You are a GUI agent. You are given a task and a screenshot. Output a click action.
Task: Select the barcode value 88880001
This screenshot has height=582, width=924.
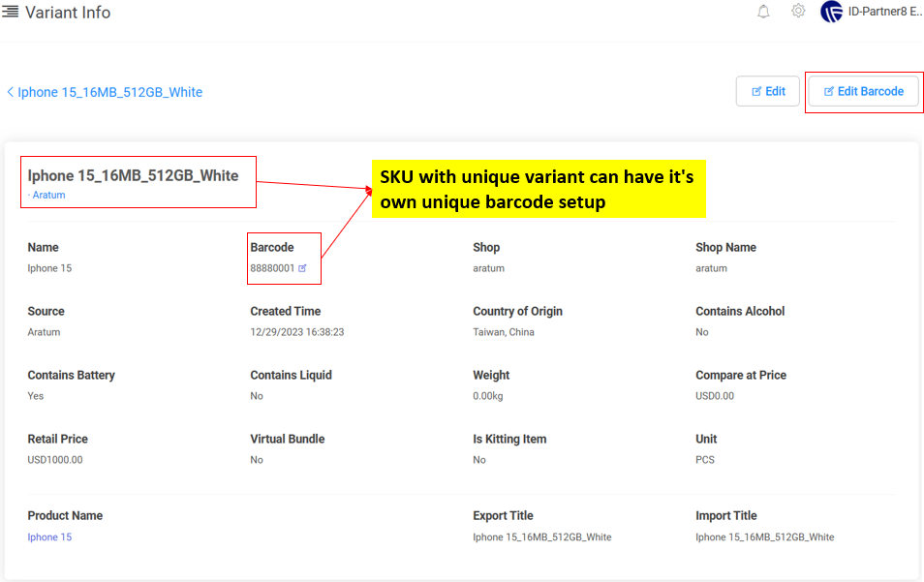click(x=272, y=268)
